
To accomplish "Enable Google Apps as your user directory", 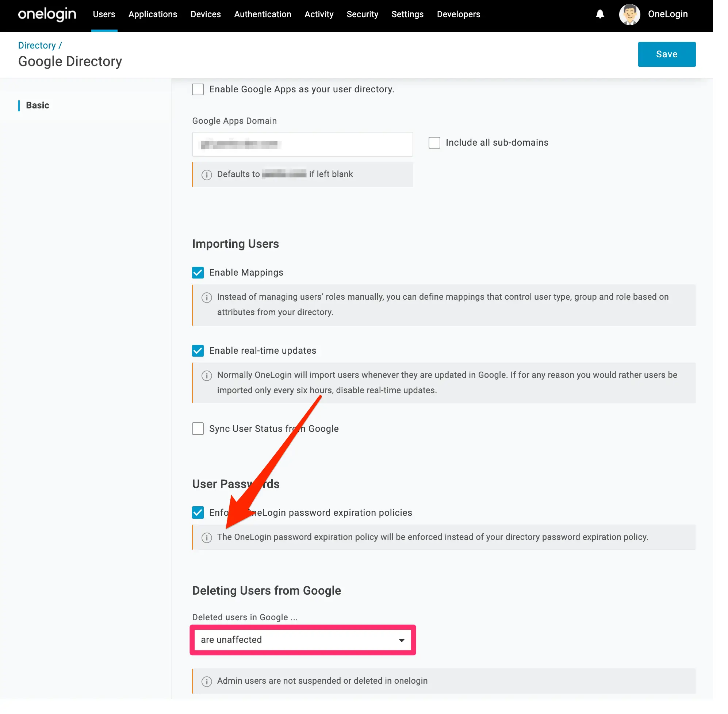I will pos(198,89).
